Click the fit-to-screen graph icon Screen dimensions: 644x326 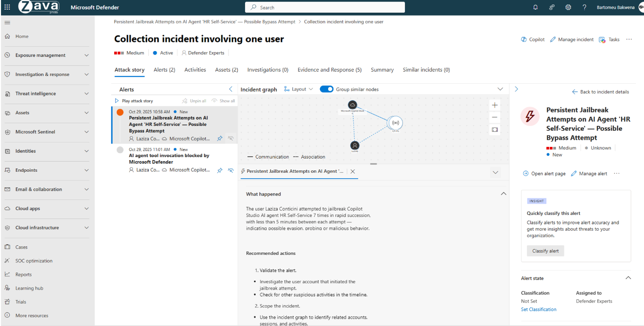tap(495, 130)
